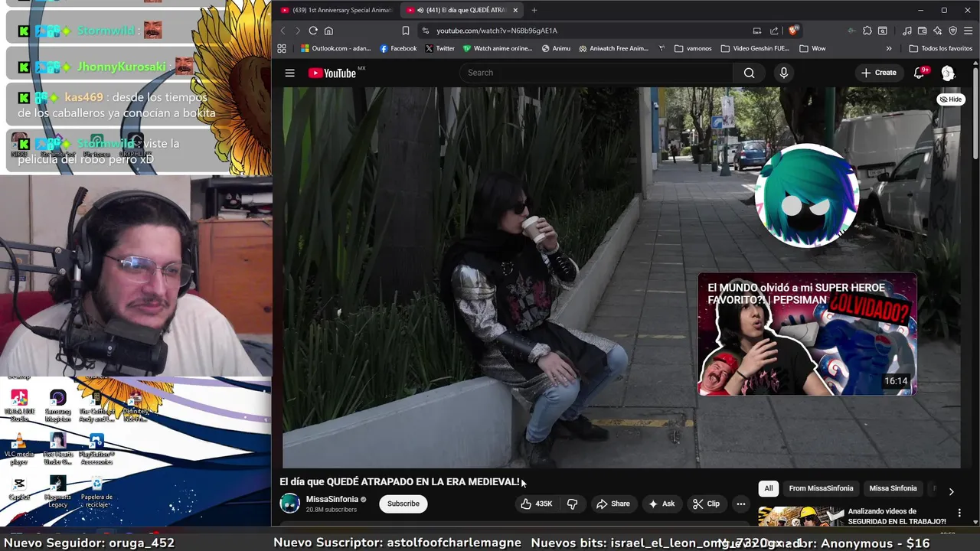Click the YouTube page vertical scrollbar
Image resolution: width=980 pixels, height=551 pixels.
(x=975, y=115)
